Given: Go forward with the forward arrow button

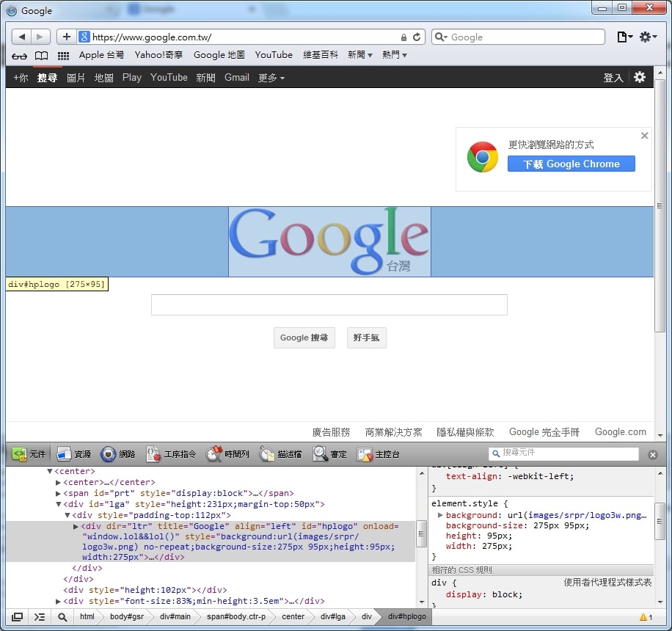Looking at the screenshot, I should (40, 37).
